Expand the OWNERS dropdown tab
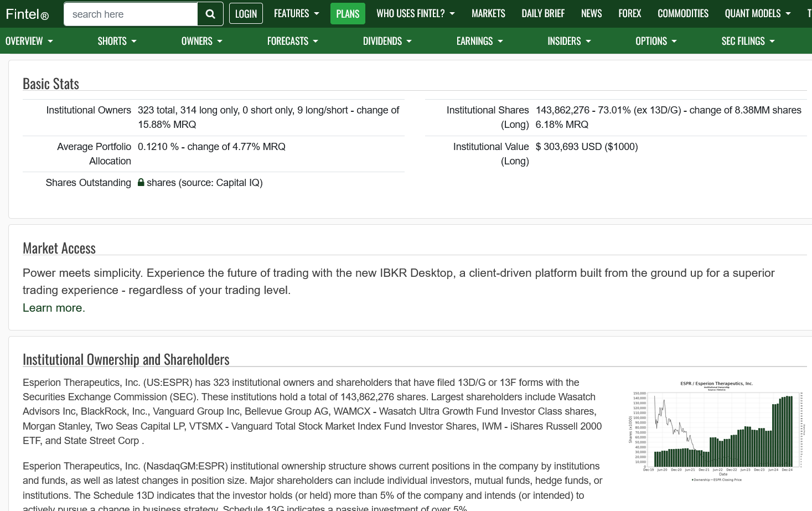Image resolution: width=812 pixels, height=511 pixels. point(201,41)
